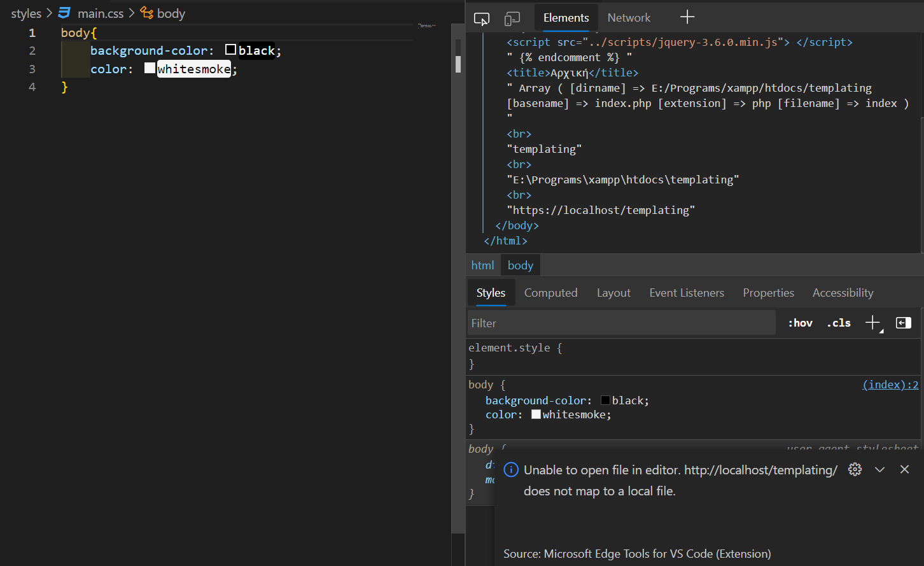Click main.css in editor breadcrumb

[101, 13]
